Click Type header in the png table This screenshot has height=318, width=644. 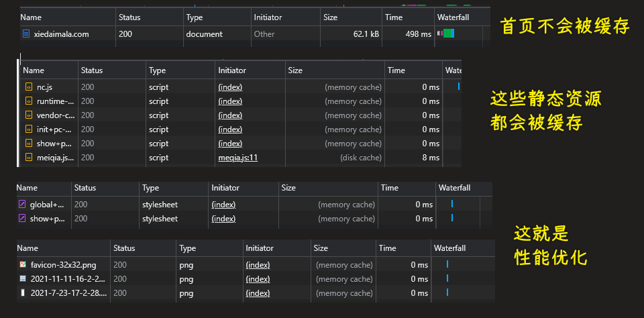click(188, 248)
